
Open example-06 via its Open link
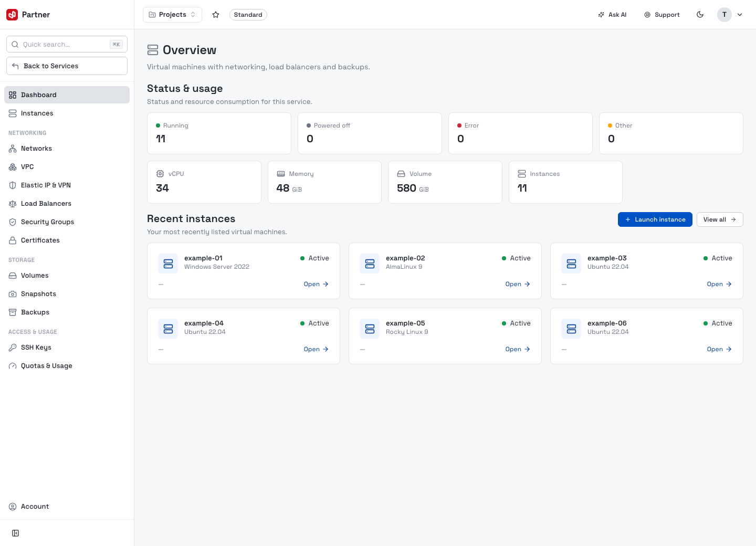(719, 349)
